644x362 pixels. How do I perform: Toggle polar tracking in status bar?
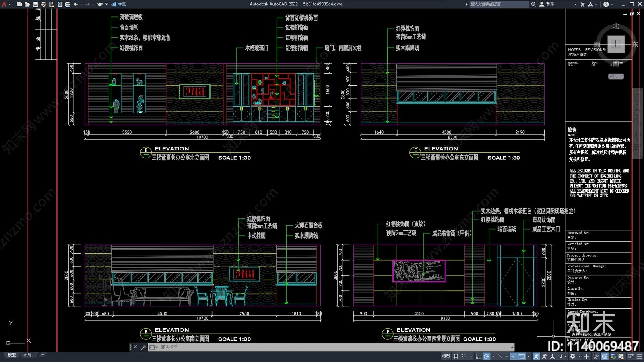(487, 356)
